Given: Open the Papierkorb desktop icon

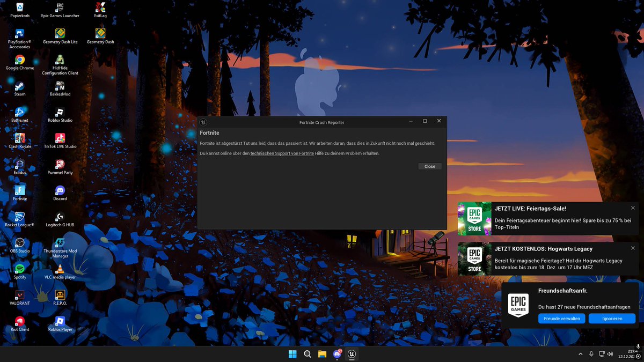Looking at the screenshot, I should tap(20, 10).
